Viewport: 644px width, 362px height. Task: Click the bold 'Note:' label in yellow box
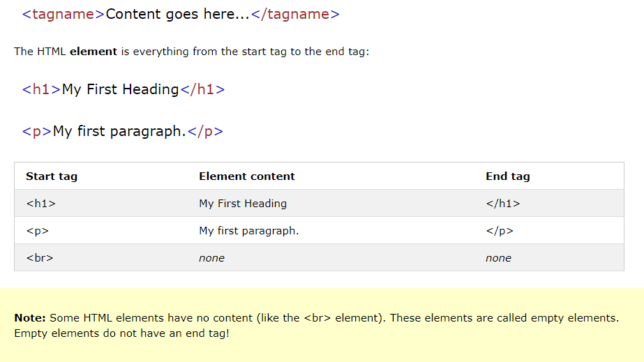click(30, 318)
